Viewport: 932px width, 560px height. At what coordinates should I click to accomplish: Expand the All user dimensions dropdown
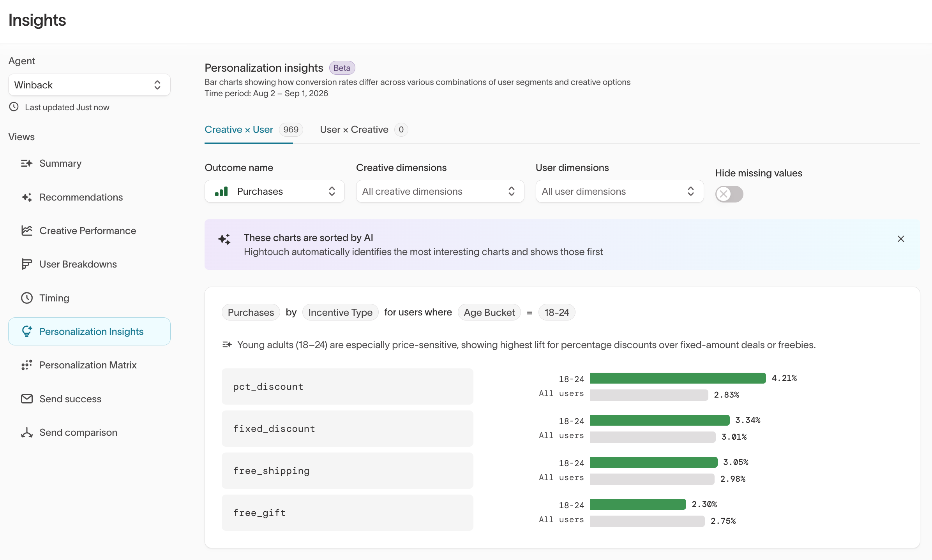coord(620,191)
